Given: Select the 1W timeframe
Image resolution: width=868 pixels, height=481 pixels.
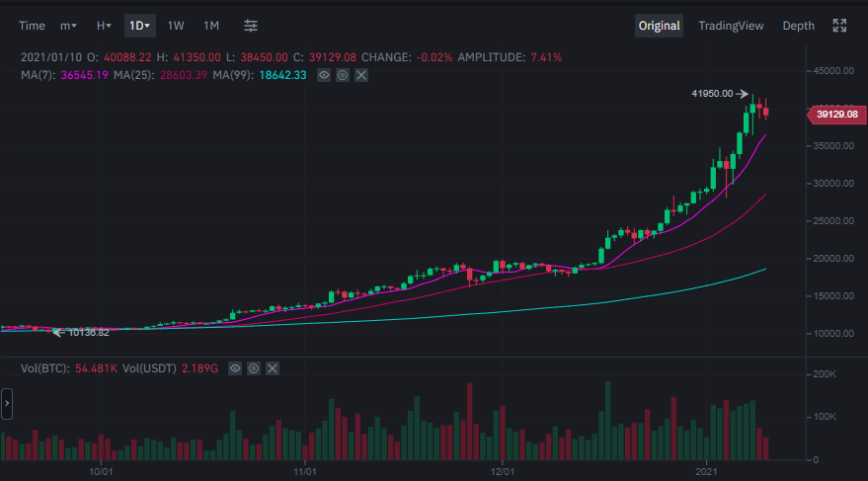Looking at the screenshot, I should coord(176,26).
